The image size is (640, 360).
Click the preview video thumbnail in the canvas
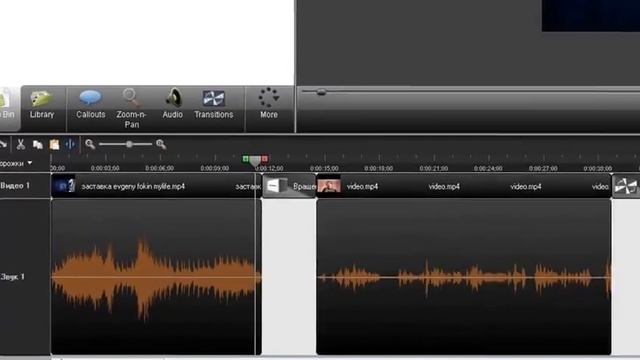click(x=591, y=16)
